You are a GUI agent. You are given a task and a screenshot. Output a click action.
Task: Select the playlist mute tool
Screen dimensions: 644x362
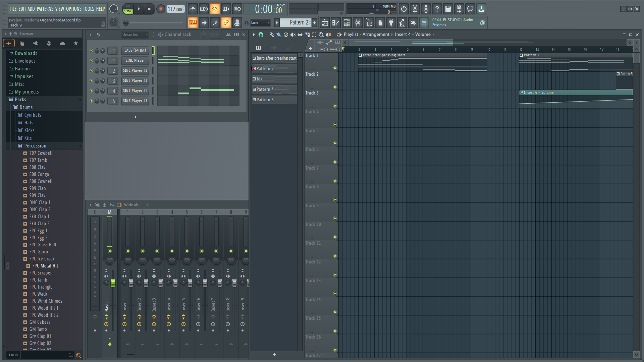[x=293, y=35]
